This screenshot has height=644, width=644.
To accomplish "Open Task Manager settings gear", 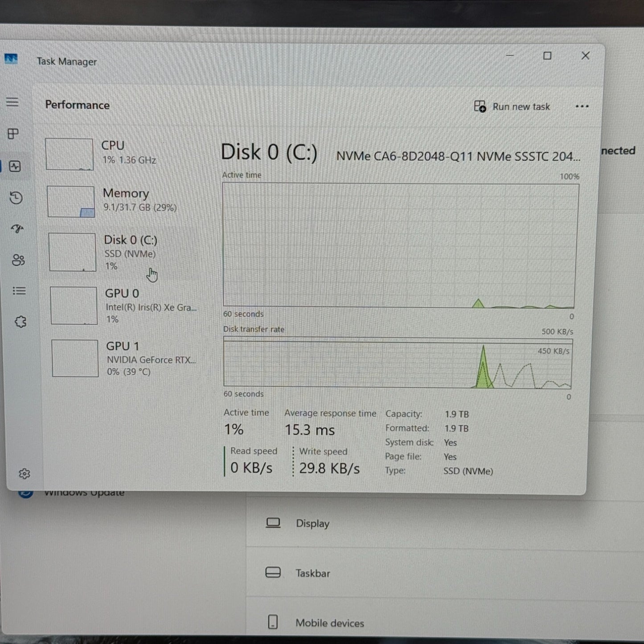I will [25, 474].
